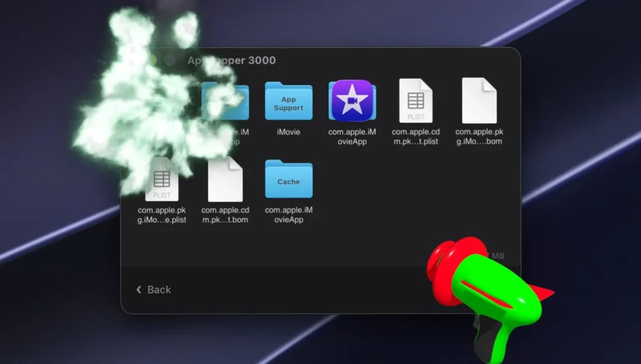
Task: Select the com.apple.pkg.iMo….bom filename
Action: pyautogui.click(x=479, y=136)
